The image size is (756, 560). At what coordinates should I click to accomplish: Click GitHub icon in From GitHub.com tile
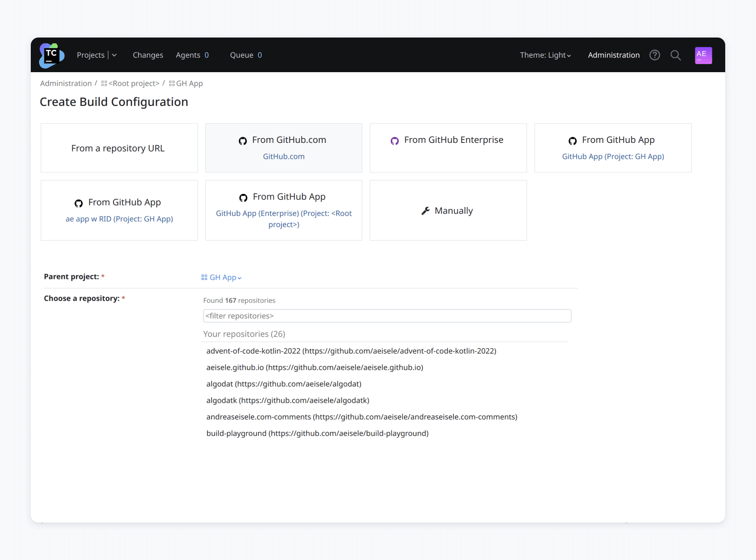243,140
